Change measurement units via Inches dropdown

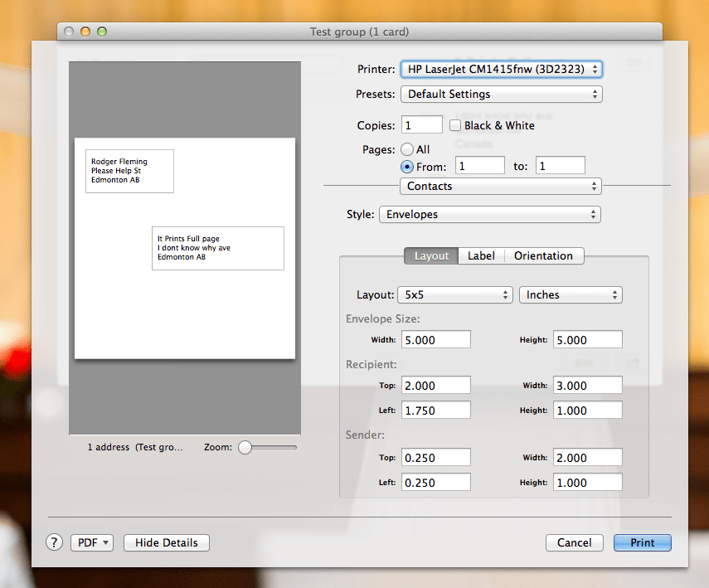tap(571, 294)
